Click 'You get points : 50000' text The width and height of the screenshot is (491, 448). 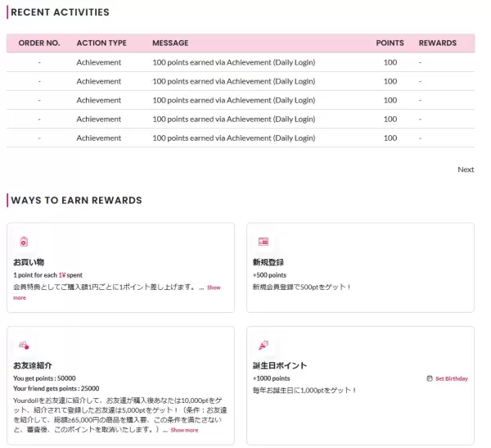click(x=44, y=378)
